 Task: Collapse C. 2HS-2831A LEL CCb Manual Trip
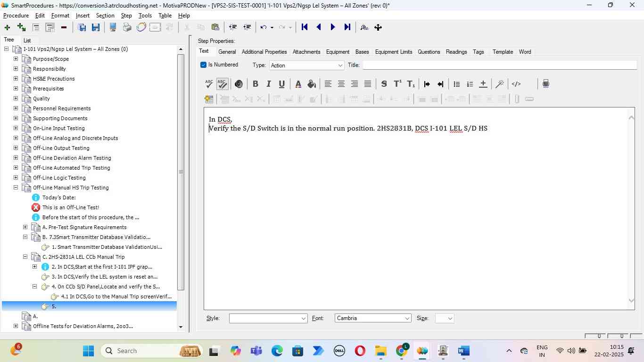tap(25, 257)
